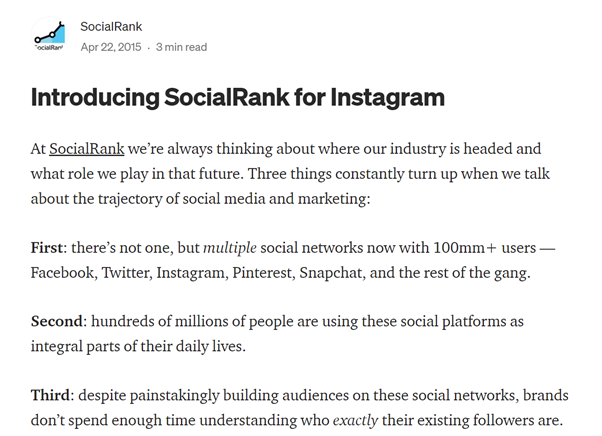This screenshot has height=436, width=602.
Task: Click the word 'Facebook' in network list
Action: point(62,273)
